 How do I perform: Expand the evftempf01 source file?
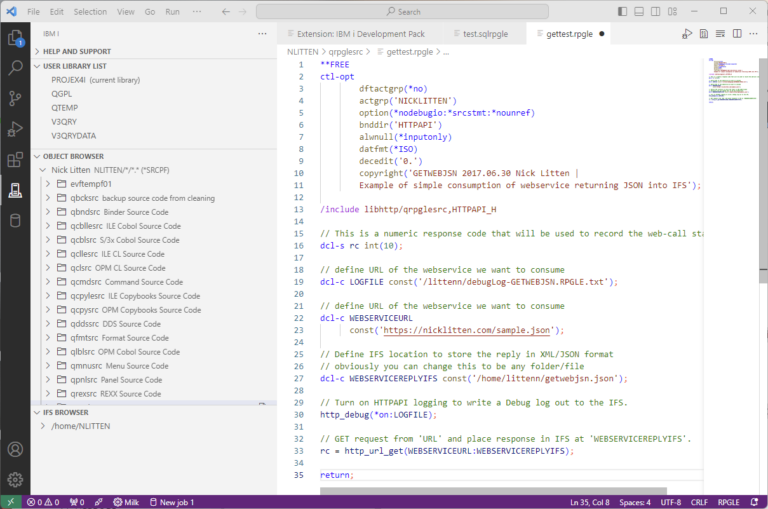click(x=48, y=184)
